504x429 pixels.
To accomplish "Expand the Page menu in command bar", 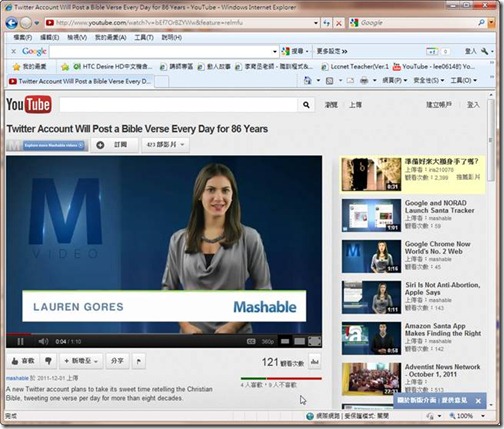I will click(395, 80).
